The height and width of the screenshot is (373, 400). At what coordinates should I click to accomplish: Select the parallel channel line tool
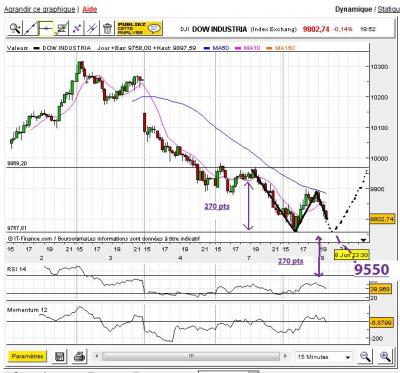tap(92, 28)
